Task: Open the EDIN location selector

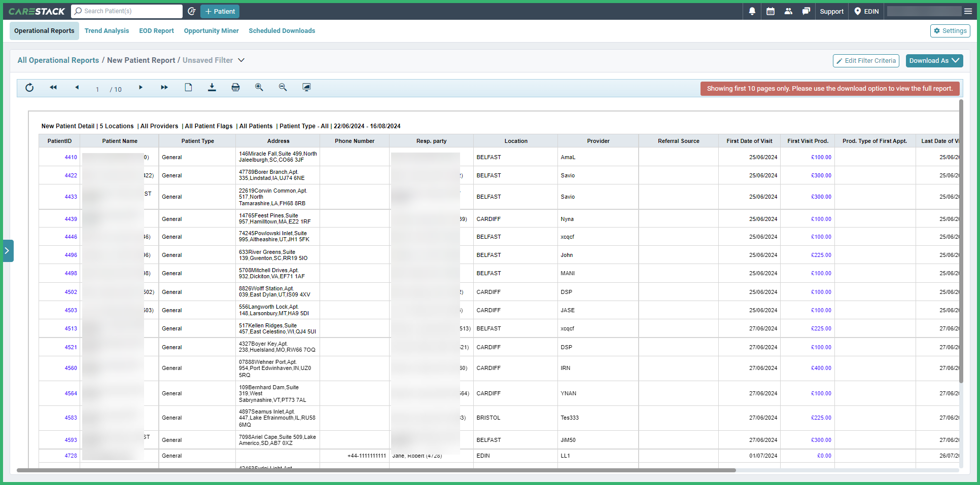Action: pyautogui.click(x=867, y=11)
